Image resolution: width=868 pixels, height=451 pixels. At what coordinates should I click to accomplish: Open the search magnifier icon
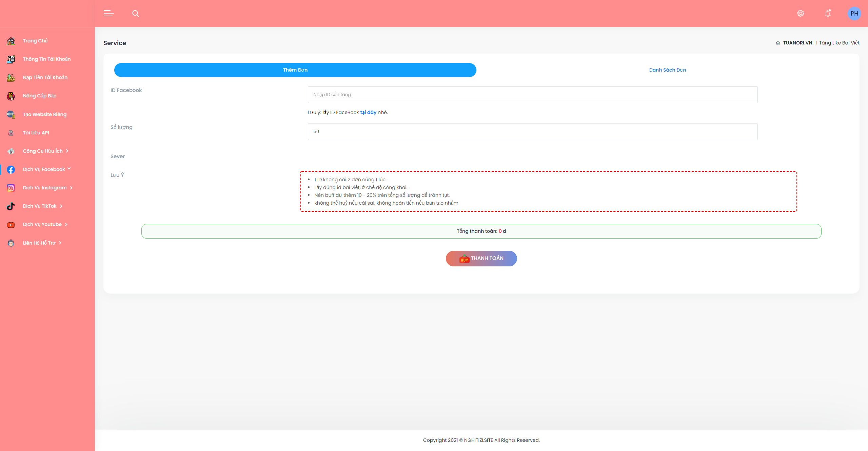tap(136, 14)
